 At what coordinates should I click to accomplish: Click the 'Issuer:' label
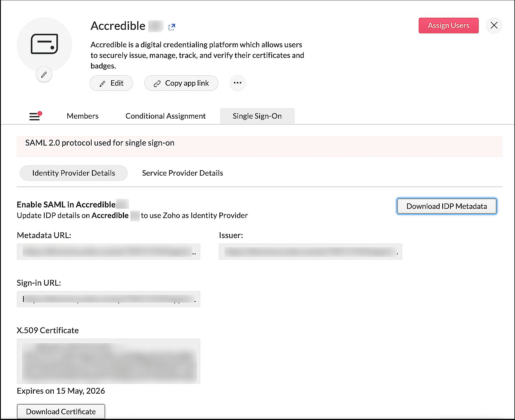[231, 235]
